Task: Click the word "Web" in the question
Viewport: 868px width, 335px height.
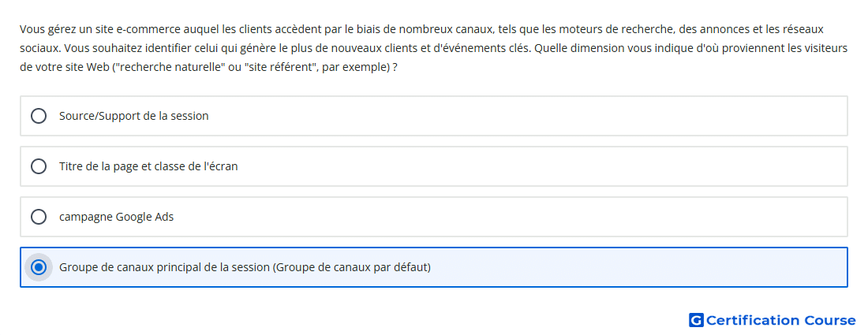Action: point(97,69)
